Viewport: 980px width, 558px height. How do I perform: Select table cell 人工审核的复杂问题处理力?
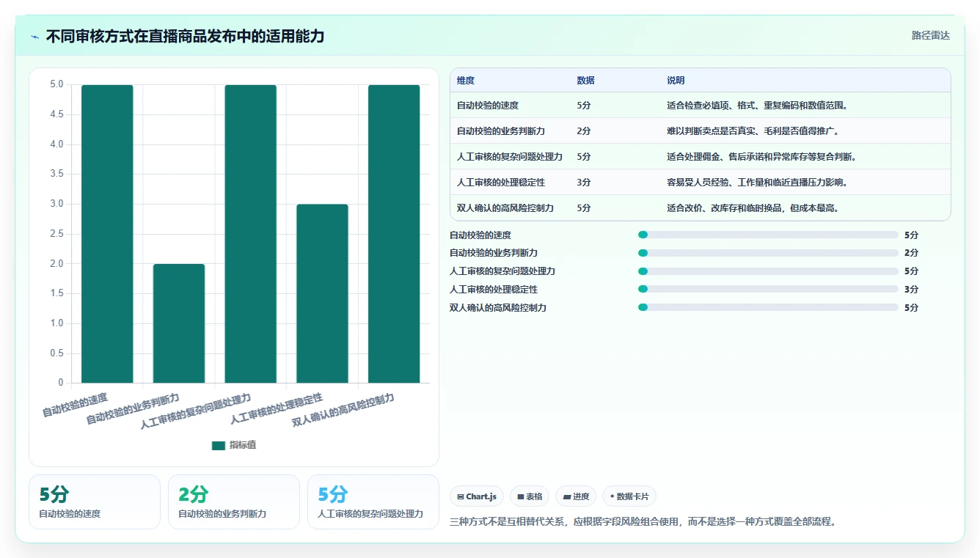pyautogui.click(x=510, y=157)
